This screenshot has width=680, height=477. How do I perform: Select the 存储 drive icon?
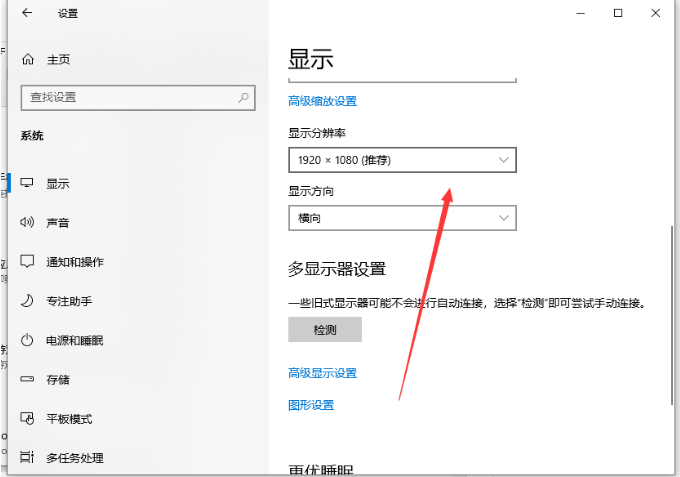click(27, 379)
